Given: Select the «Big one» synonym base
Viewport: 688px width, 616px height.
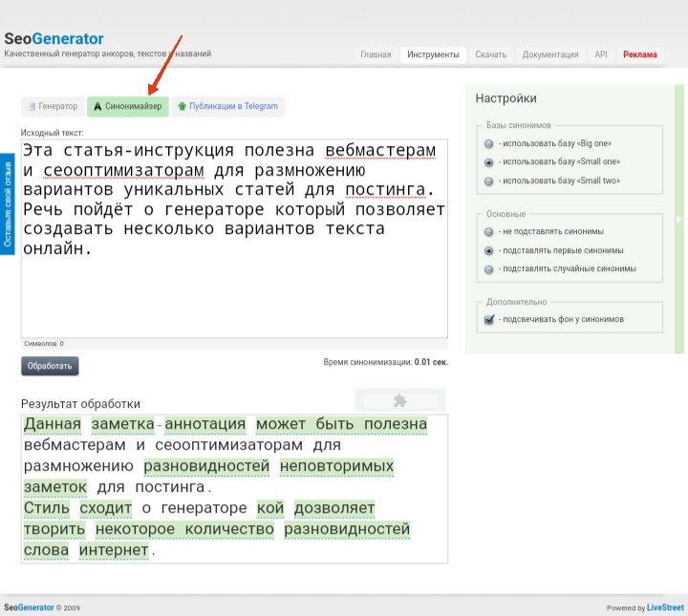Looking at the screenshot, I should (x=489, y=143).
